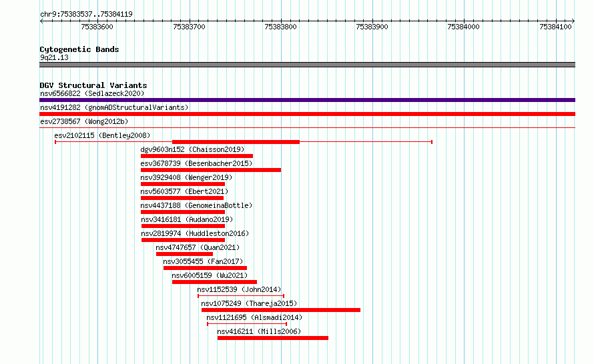Open nsv5603577 (Ebert2021) label

(184, 191)
